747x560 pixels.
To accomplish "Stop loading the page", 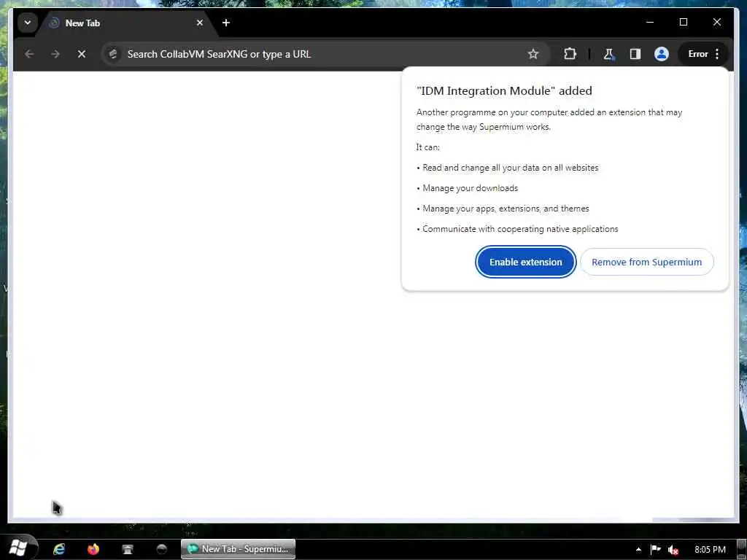I will pyautogui.click(x=82, y=54).
